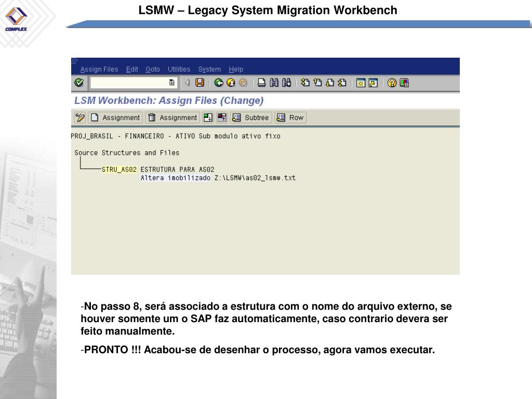Open Help with the question mark icon
Image resolution: width=532 pixels, height=399 pixels.
point(392,83)
